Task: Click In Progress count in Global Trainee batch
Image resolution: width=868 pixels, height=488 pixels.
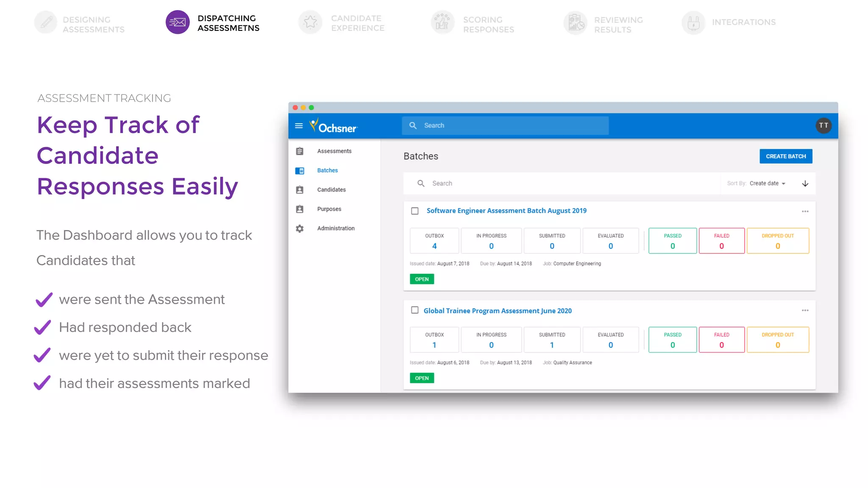Action: coord(491,340)
